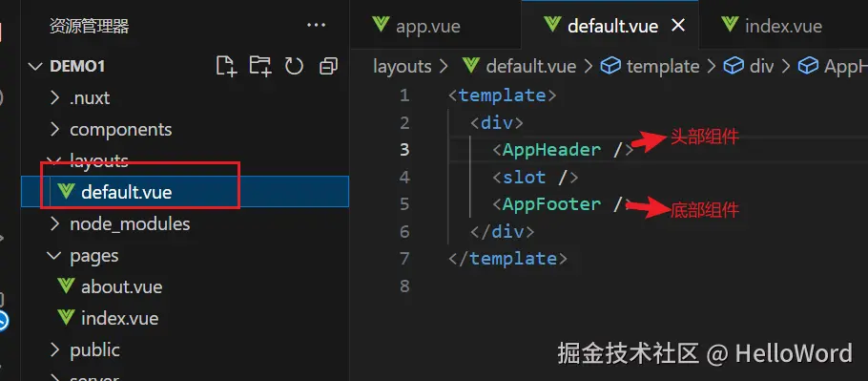Expand the node_modules folder

185,223
